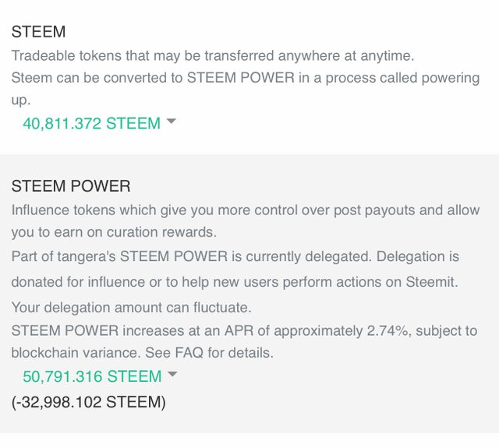The width and height of the screenshot is (499, 448).
Task: Click the delegated amount (-32,998.102 STEEM)
Action: point(88,402)
